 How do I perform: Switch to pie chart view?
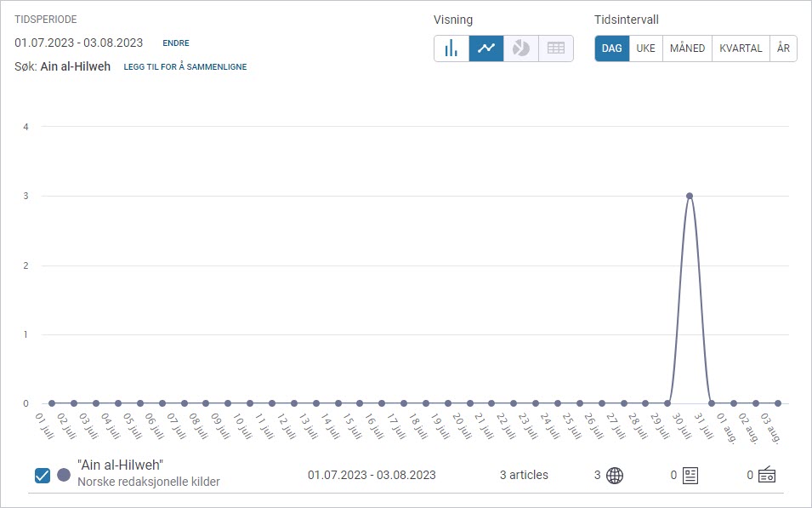(x=521, y=49)
